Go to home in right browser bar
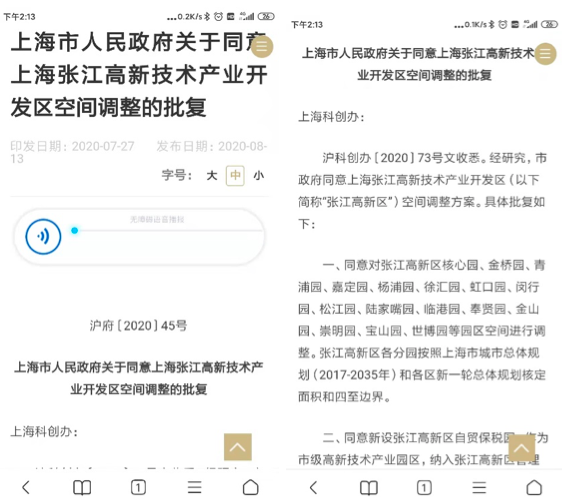Image resolution: width=562 pixels, height=503 pixels. 534,487
